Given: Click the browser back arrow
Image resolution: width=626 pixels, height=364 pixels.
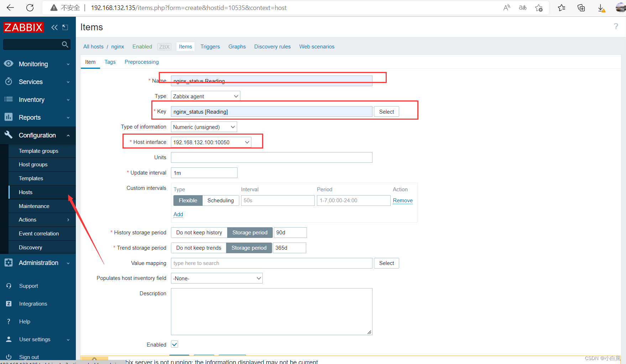Looking at the screenshot, I should 10,7.
